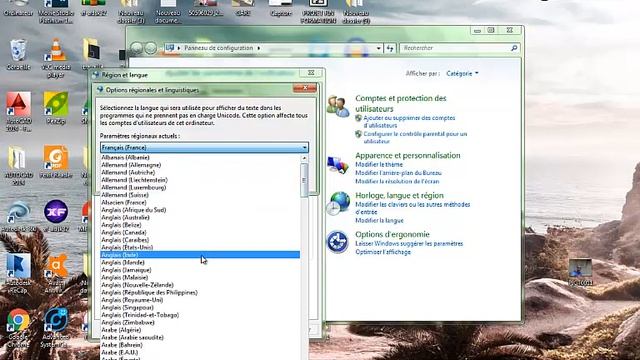640x360 pixels.
Task: Click the language list scrollbar up arrow
Action: point(304,158)
